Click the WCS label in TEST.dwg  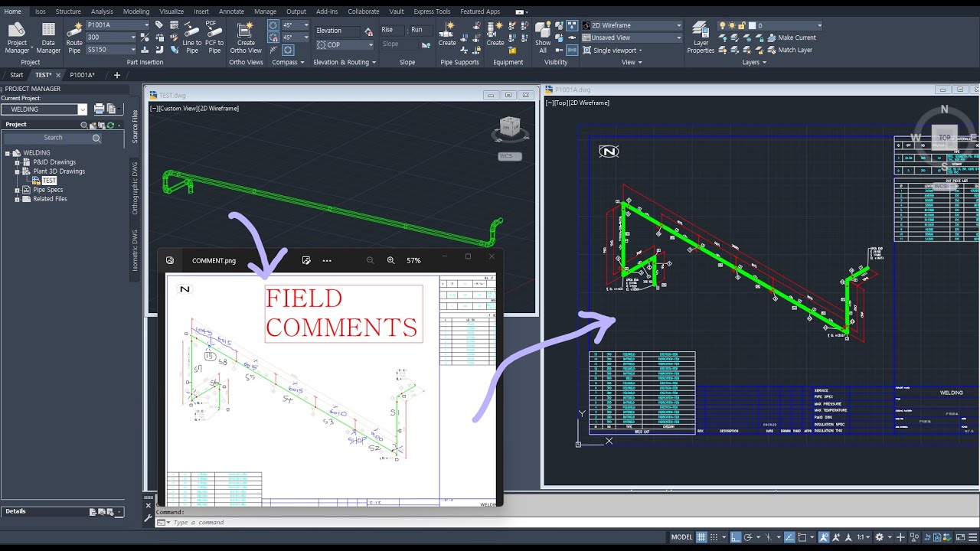click(509, 156)
